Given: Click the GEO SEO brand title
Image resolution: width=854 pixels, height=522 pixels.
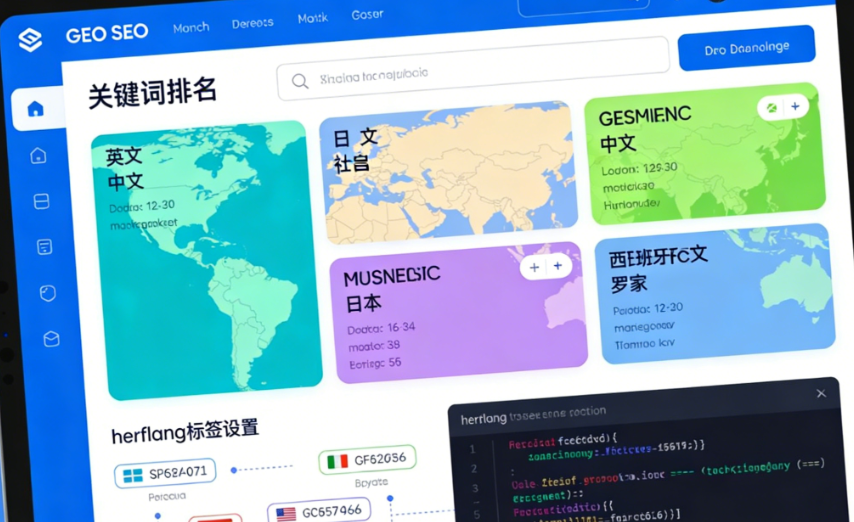Looking at the screenshot, I should [107, 34].
